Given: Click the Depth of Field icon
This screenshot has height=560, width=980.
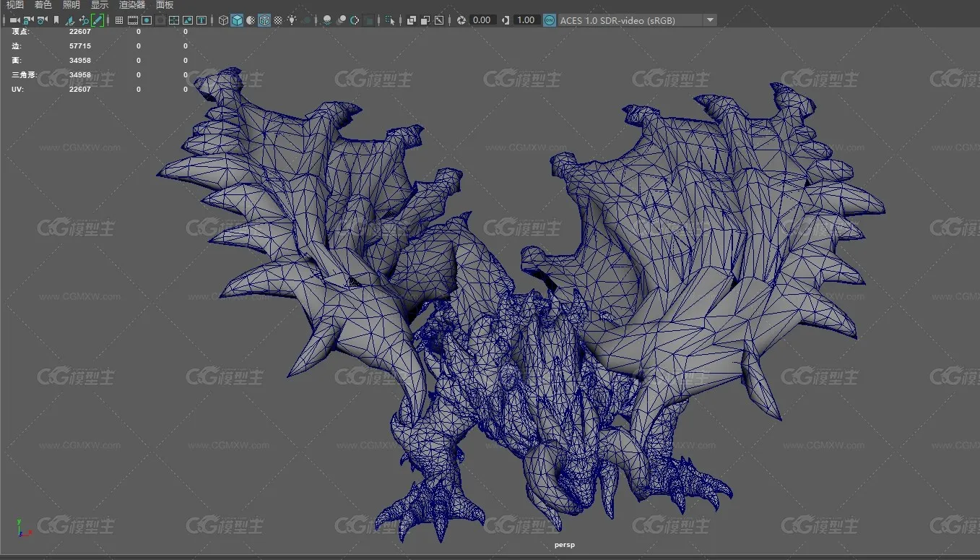Looking at the screenshot, I should point(368,20).
